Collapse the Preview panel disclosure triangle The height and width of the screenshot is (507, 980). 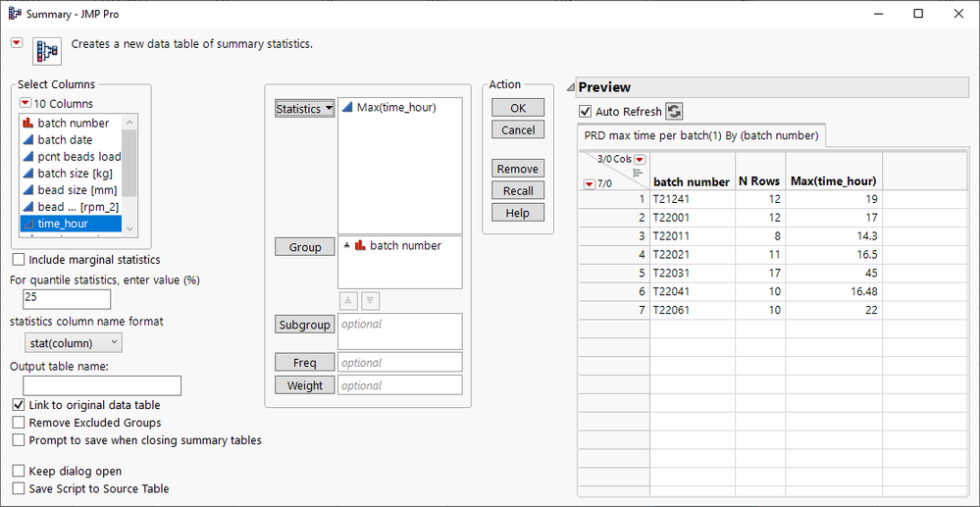[x=571, y=88]
